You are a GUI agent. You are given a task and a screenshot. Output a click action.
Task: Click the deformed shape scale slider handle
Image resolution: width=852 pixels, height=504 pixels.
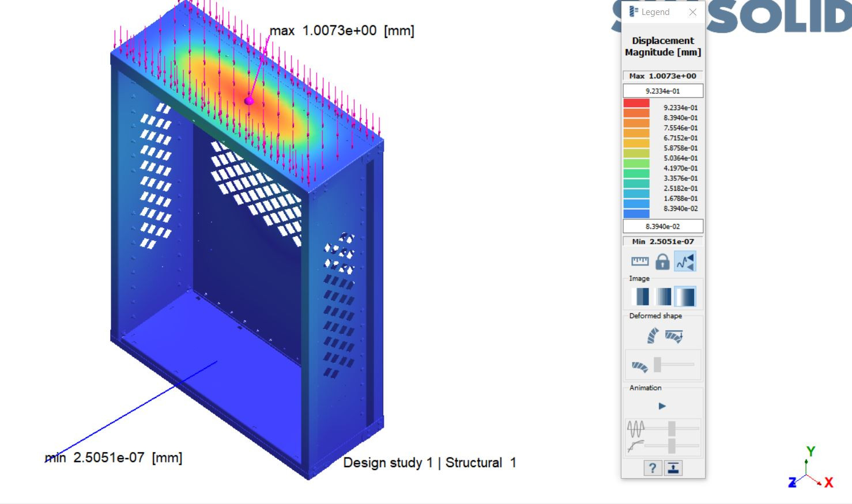click(657, 365)
